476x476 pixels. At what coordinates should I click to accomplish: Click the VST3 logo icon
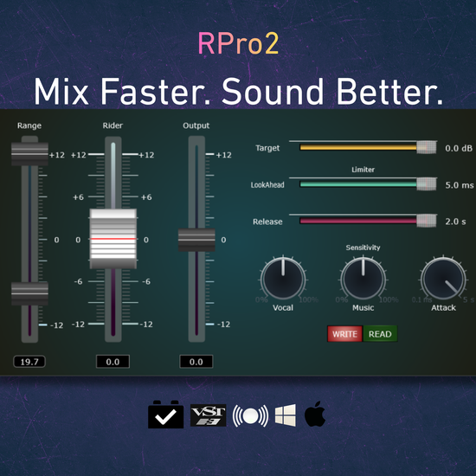pyautogui.click(x=209, y=415)
